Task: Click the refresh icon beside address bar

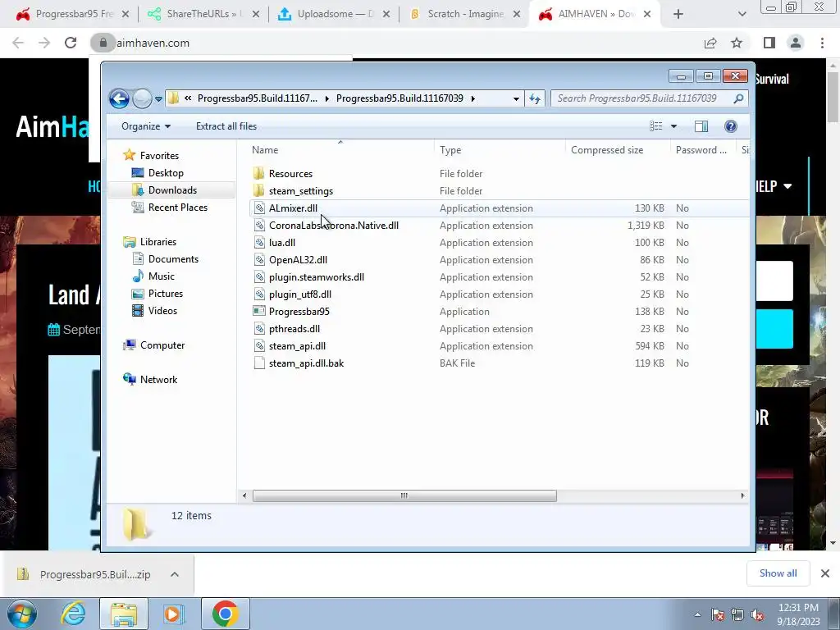Action: point(535,98)
